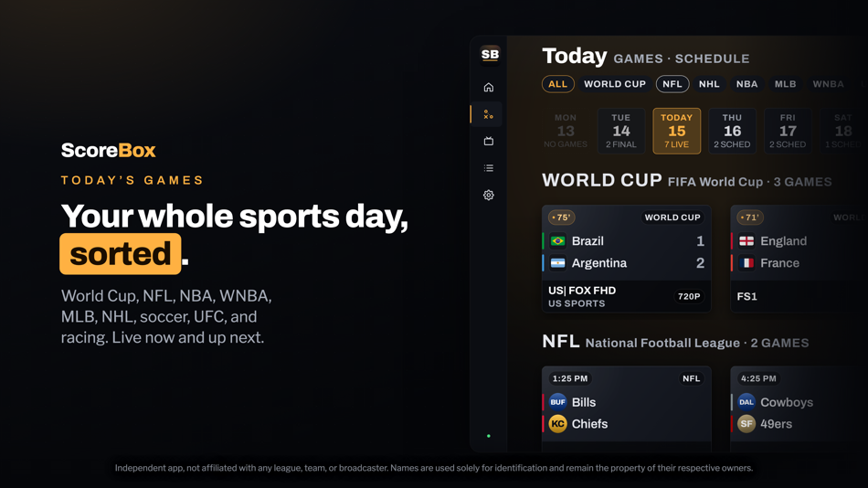
Task: Filter games by NHL
Action: tap(709, 84)
